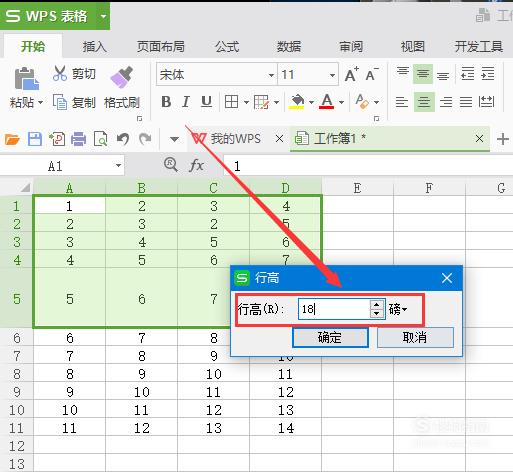Redo the last action
Screen dimensions: 513x472
145,139
